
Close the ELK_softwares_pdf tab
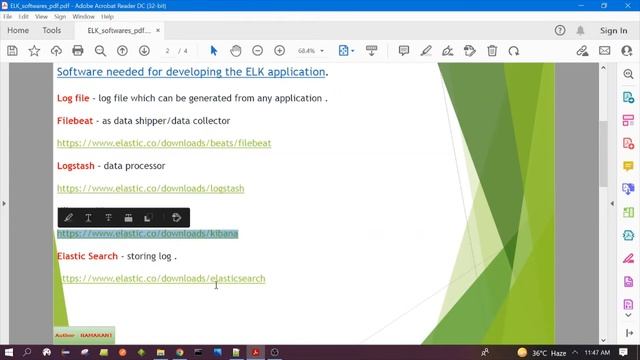(158, 31)
